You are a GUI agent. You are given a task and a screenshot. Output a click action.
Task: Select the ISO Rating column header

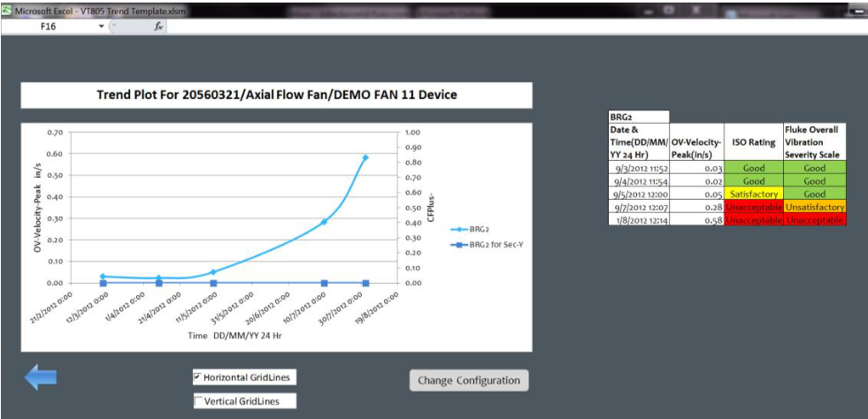753,142
